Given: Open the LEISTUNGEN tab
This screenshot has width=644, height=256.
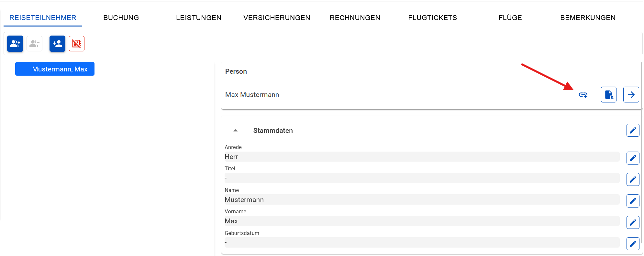Looking at the screenshot, I should (198, 18).
